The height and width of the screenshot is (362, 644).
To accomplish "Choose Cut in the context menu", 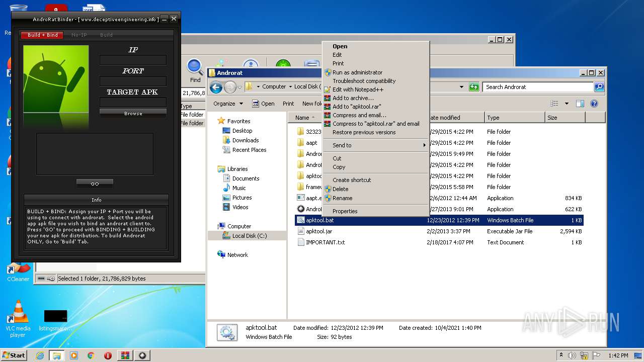I will (x=375, y=158).
